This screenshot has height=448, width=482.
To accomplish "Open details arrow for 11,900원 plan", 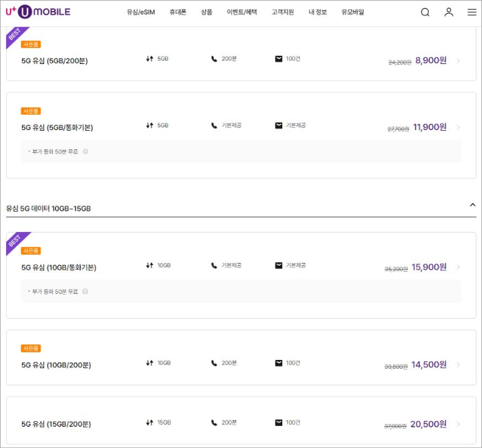I will tap(459, 127).
